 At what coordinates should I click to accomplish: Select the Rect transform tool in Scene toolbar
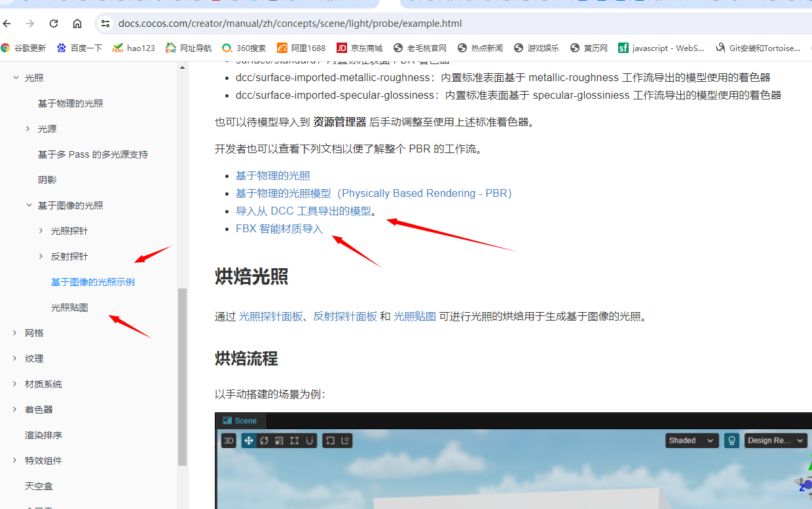[x=295, y=440]
